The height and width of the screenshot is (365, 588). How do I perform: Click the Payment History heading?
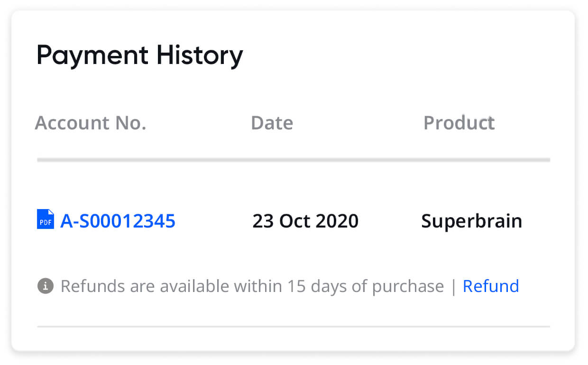pyautogui.click(x=139, y=55)
